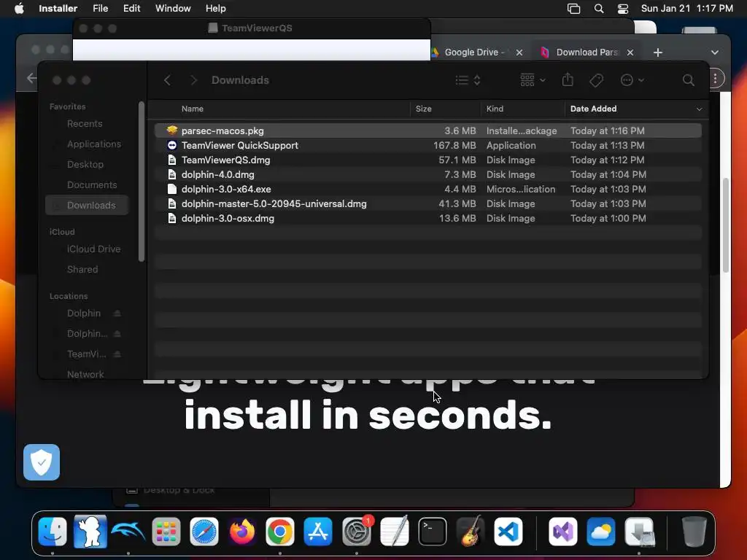This screenshot has width=747, height=560.
Task: Click the menu bar date and time
Action: pyautogui.click(x=687, y=9)
